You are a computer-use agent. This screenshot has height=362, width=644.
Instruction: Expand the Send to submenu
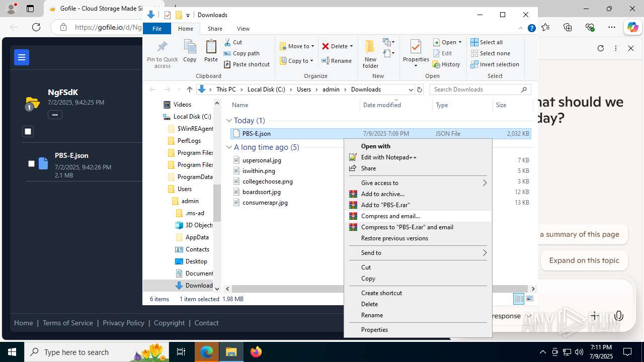(x=418, y=253)
